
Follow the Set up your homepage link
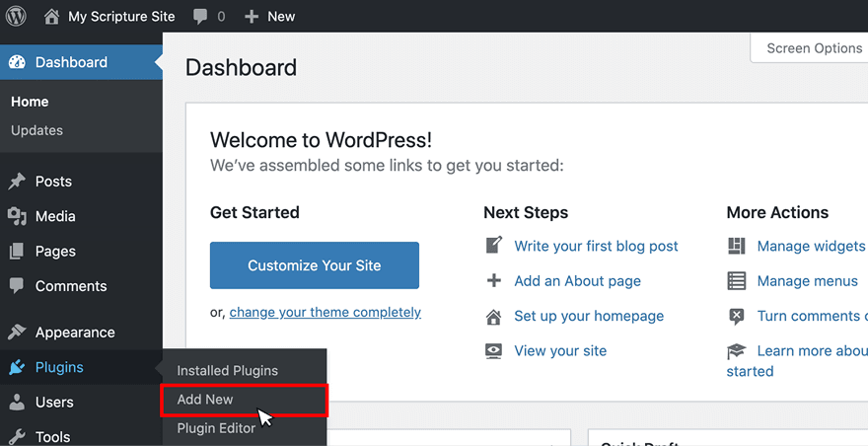(589, 316)
